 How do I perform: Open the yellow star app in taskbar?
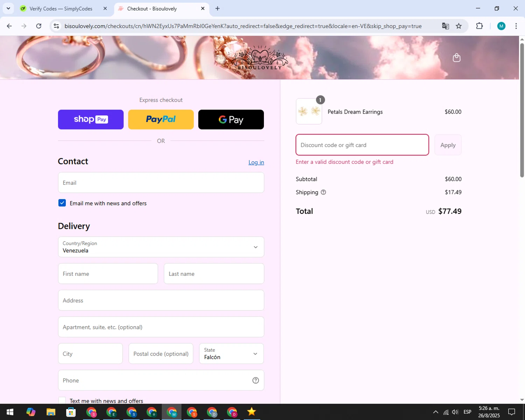point(251,412)
